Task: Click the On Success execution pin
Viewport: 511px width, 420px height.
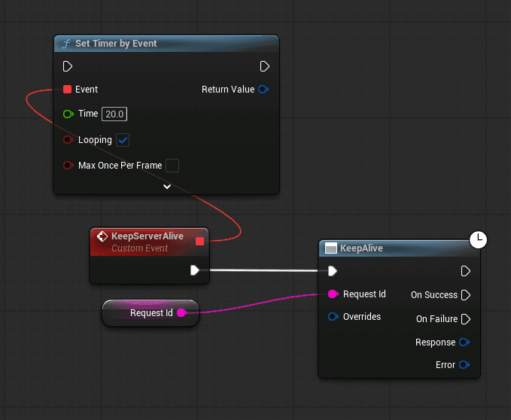Action: point(466,295)
